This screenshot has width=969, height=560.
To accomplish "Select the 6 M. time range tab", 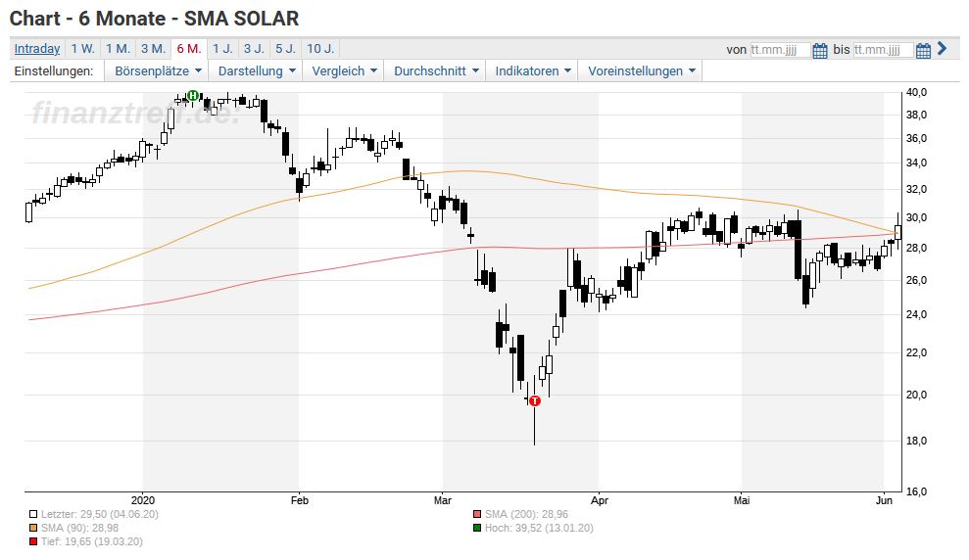I will pyautogui.click(x=188, y=48).
